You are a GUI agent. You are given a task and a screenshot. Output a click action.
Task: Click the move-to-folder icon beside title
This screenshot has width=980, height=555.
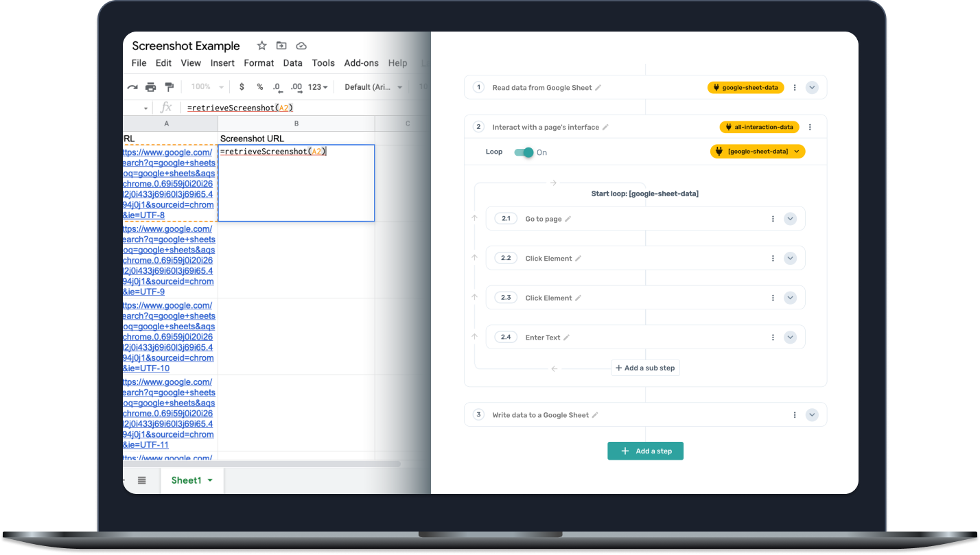click(281, 46)
